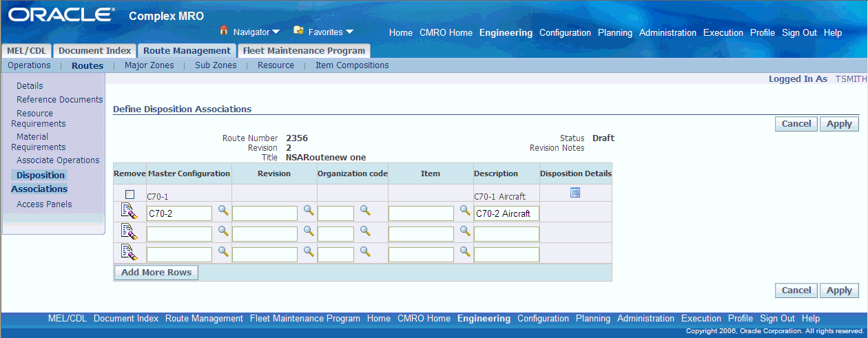Open the Sub Zones subtab
This screenshot has width=868, height=338.
(216, 65)
